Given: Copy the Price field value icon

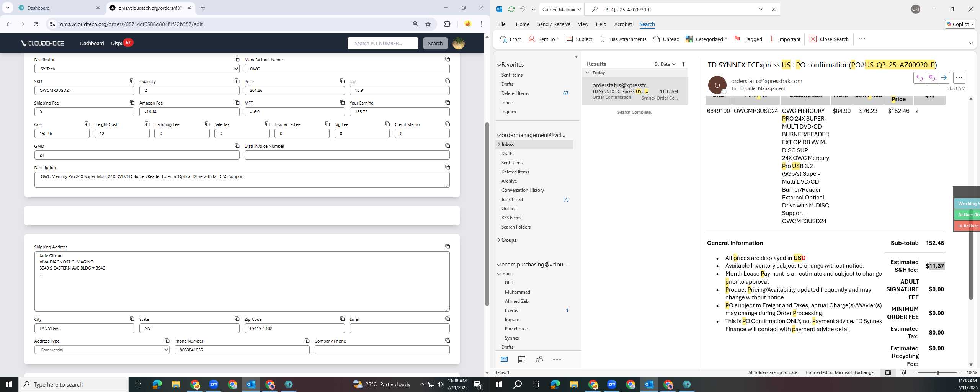Looking at the screenshot, I should [342, 81].
